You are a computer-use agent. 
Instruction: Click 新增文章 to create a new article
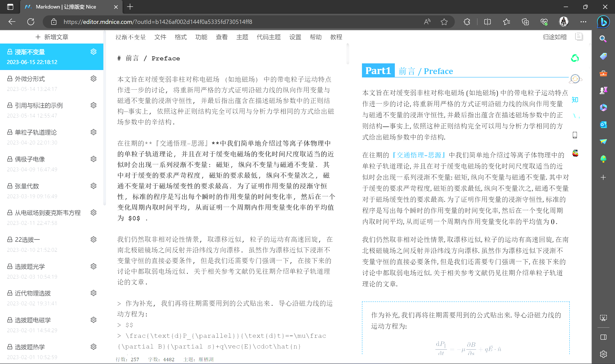(x=53, y=37)
